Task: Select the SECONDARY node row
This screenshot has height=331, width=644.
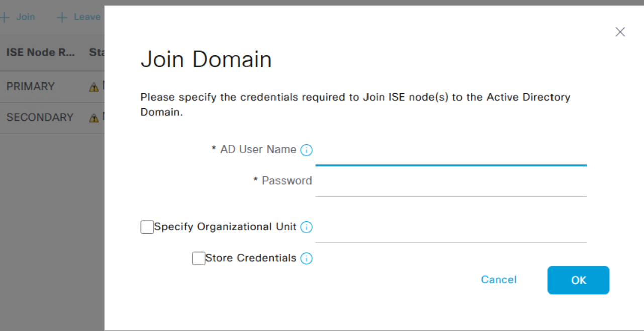Action: coord(40,117)
